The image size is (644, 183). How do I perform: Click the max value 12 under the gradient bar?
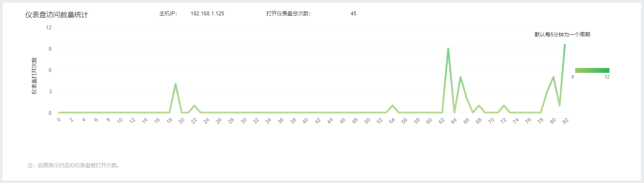pyautogui.click(x=607, y=77)
